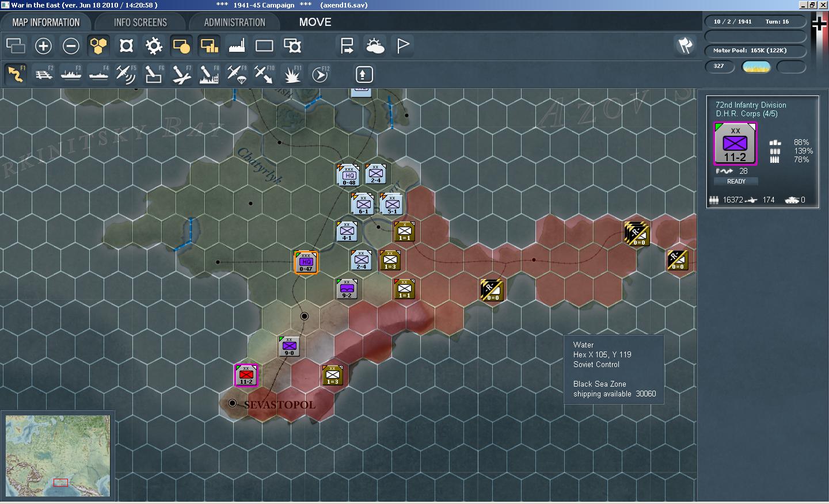Open D.H.R. Corps (4/5) HQ link
829x504 pixels.
(x=747, y=114)
